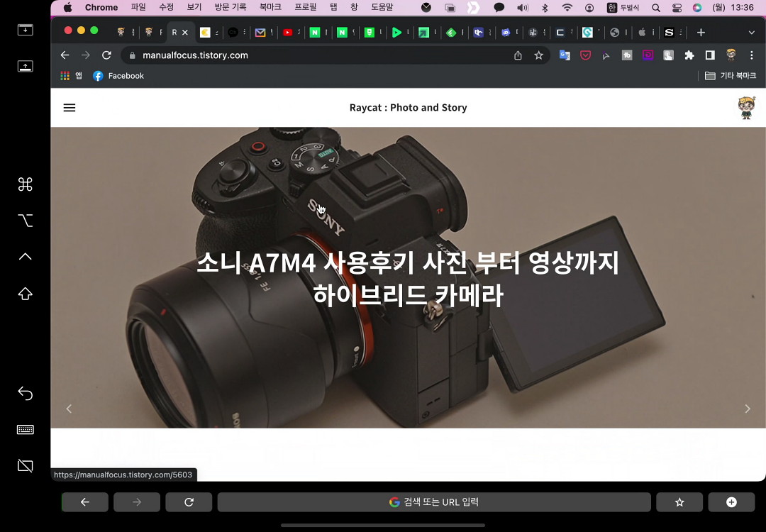Expand the tab search chevron in the tab strip
The height and width of the screenshot is (532, 766).
tap(751, 32)
